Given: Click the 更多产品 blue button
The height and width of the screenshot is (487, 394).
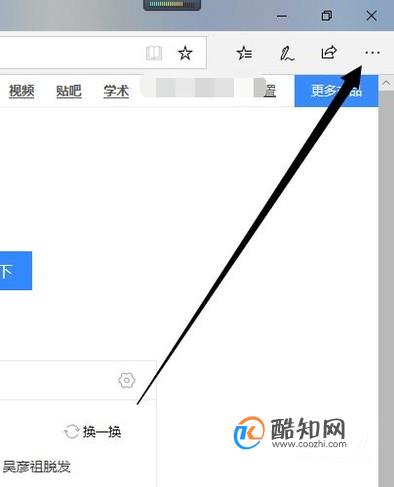Looking at the screenshot, I should [x=336, y=91].
